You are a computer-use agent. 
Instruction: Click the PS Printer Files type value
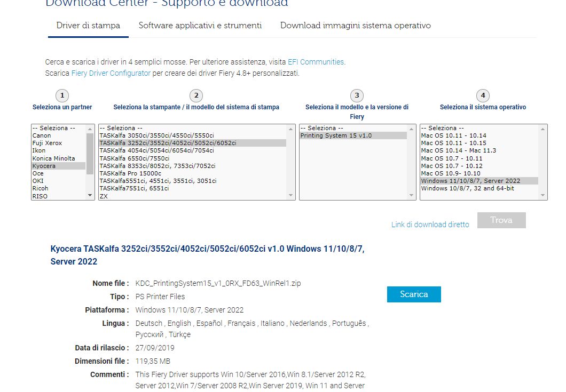point(160,297)
